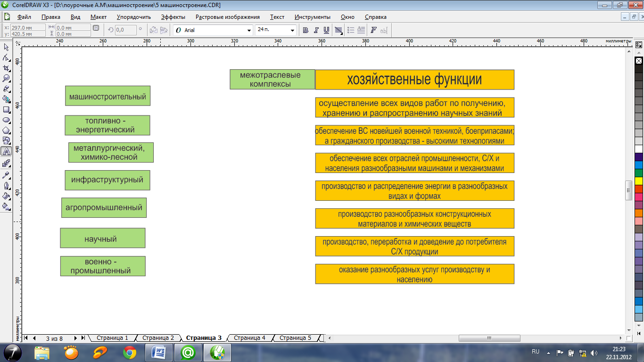The width and height of the screenshot is (644, 362).
Task: Open the Файл menu
Action: click(24, 17)
